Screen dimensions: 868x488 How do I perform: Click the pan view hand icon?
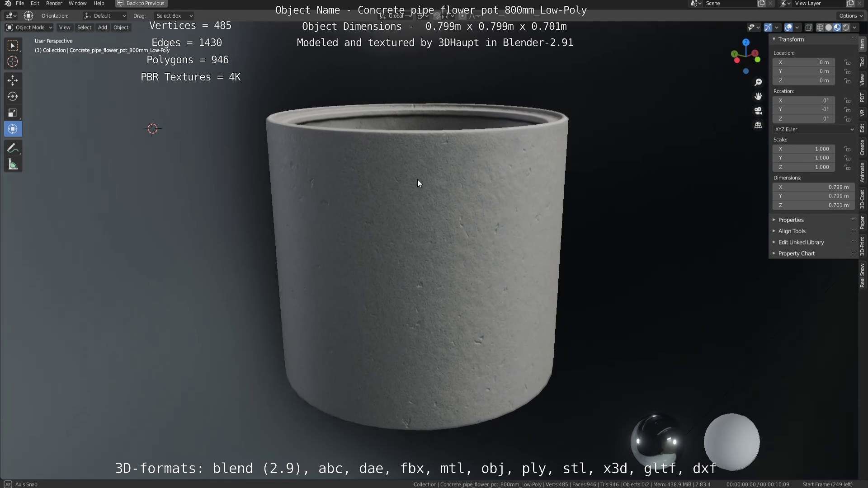(x=758, y=96)
